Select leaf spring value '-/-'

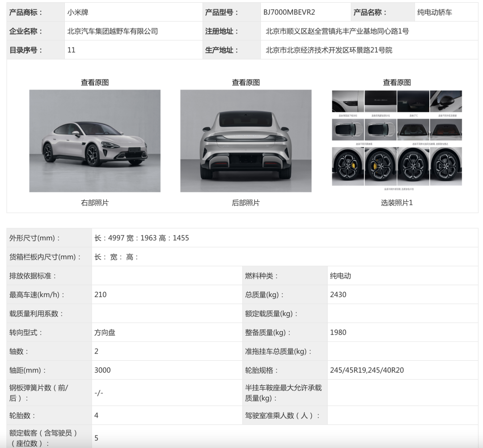pos(99,393)
